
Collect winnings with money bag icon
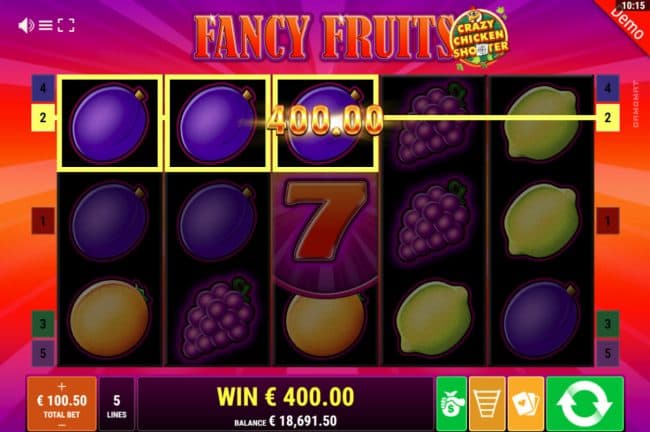[x=451, y=403]
